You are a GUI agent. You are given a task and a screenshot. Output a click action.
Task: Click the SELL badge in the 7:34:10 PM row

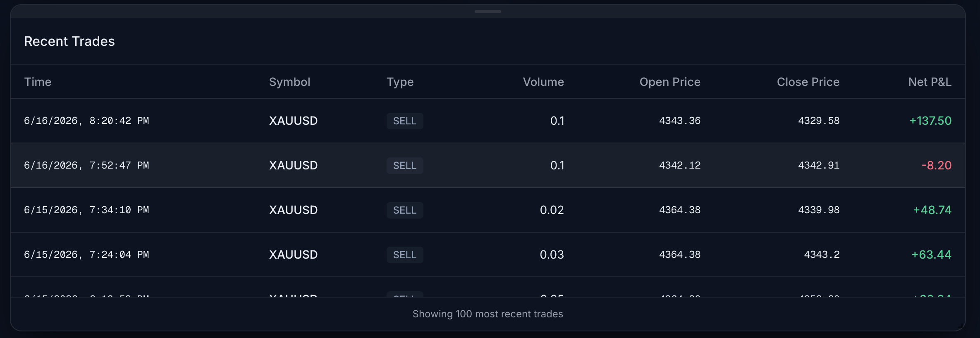pos(405,210)
